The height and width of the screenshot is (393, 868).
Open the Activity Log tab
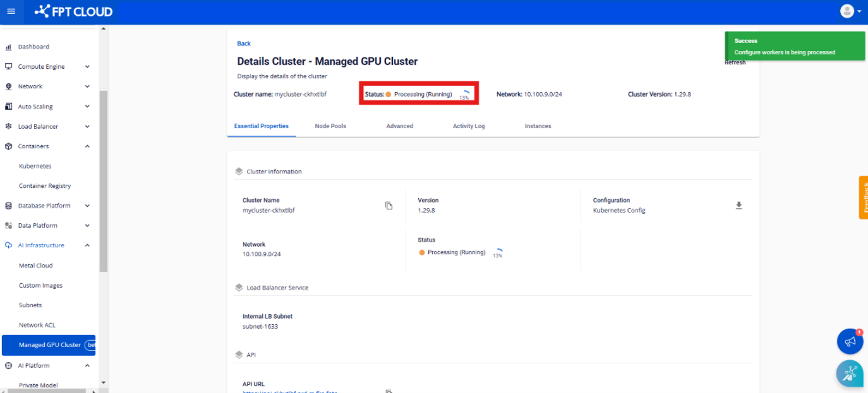pyautogui.click(x=468, y=126)
